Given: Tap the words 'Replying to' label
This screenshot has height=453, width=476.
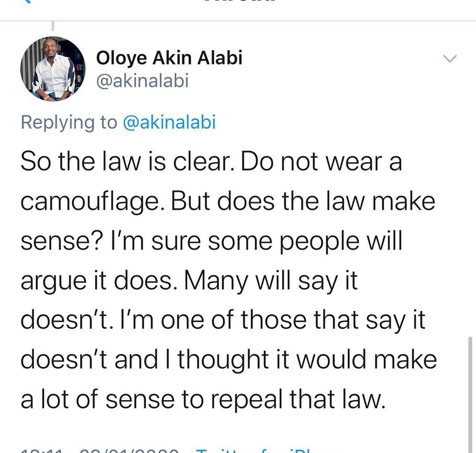Looking at the screenshot, I should click(x=69, y=122).
